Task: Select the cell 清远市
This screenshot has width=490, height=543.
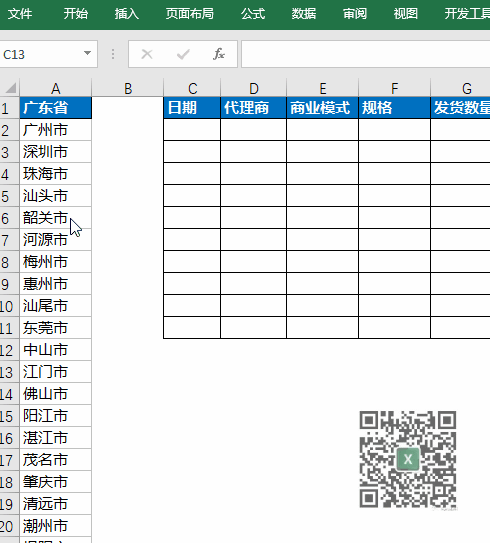Action: [x=56, y=504]
